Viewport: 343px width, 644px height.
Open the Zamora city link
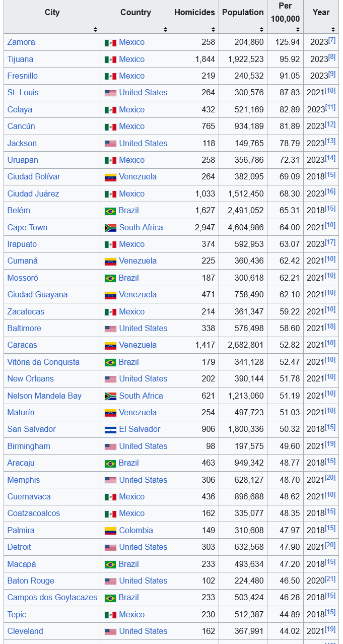pyautogui.click(x=21, y=42)
